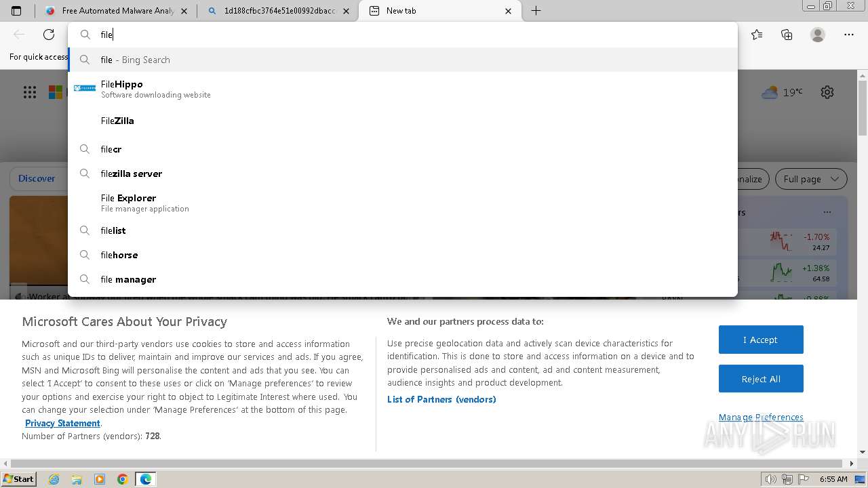Open Google Chrome from the taskbar

coord(123,479)
